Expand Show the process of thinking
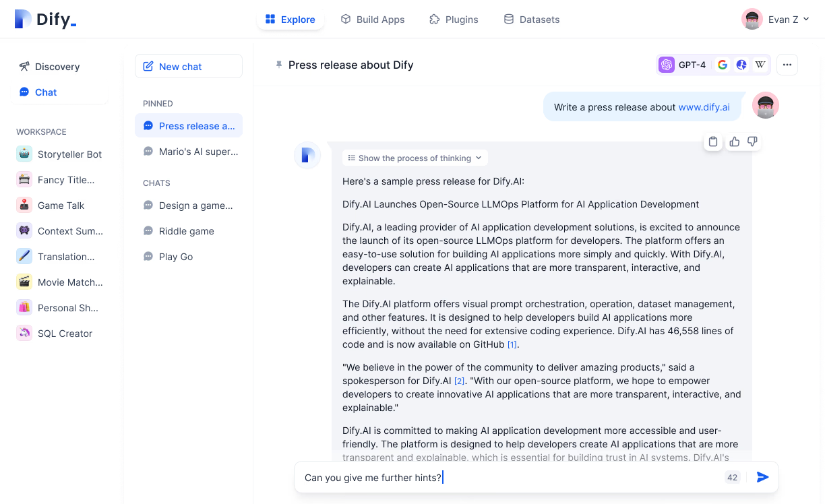Image resolution: width=825 pixels, height=504 pixels. coord(415,158)
